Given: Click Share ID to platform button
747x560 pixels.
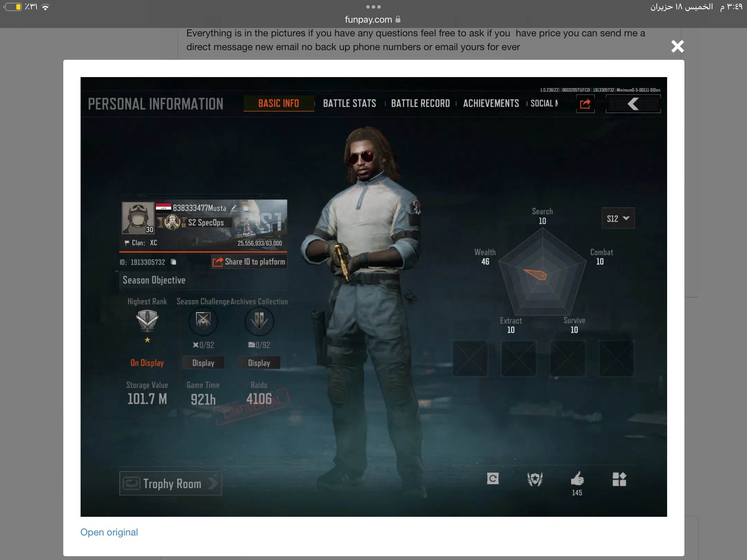Looking at the screenshot, I should pyautogui.click(x=249, y=262).
